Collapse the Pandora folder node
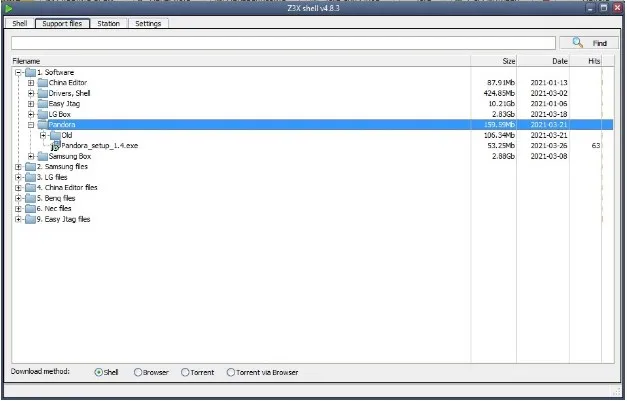The width and height of the screenshot is (627, 401). (x=31, y=125)
